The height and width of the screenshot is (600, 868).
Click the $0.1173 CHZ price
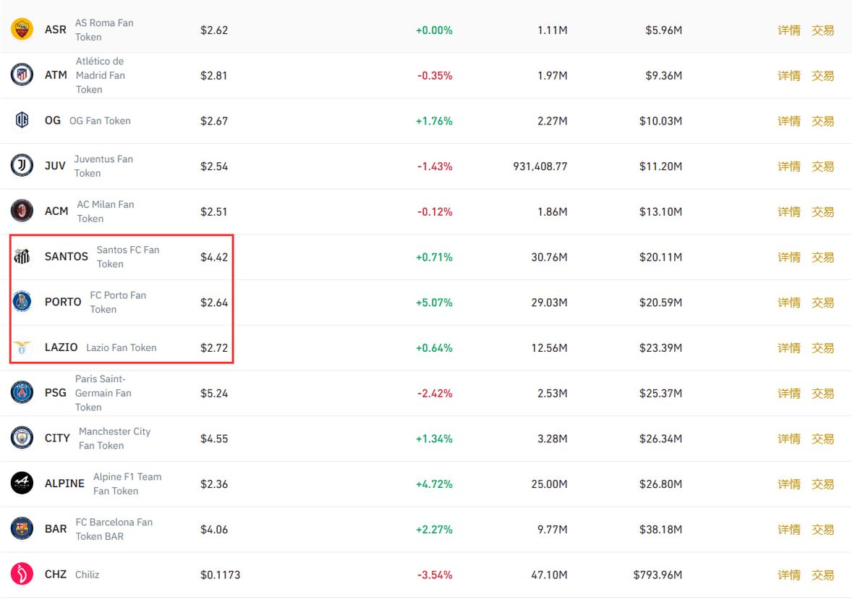[x=221, y=575]
